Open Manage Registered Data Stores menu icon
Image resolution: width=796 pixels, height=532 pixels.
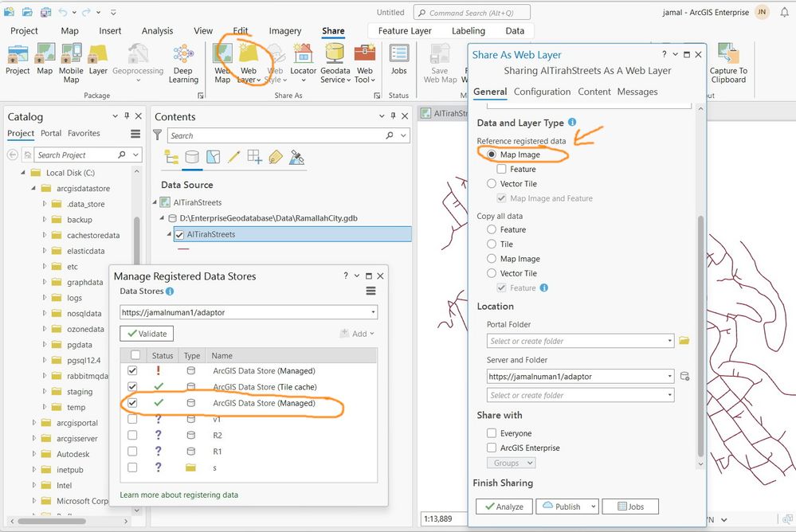(371, 291)
